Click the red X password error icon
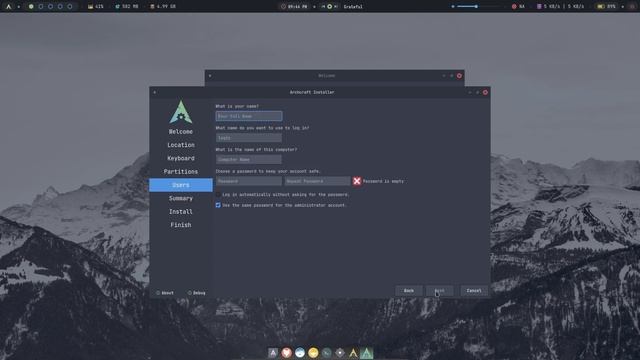The width and height of the screenshot is (640, 360). point(357,181)
